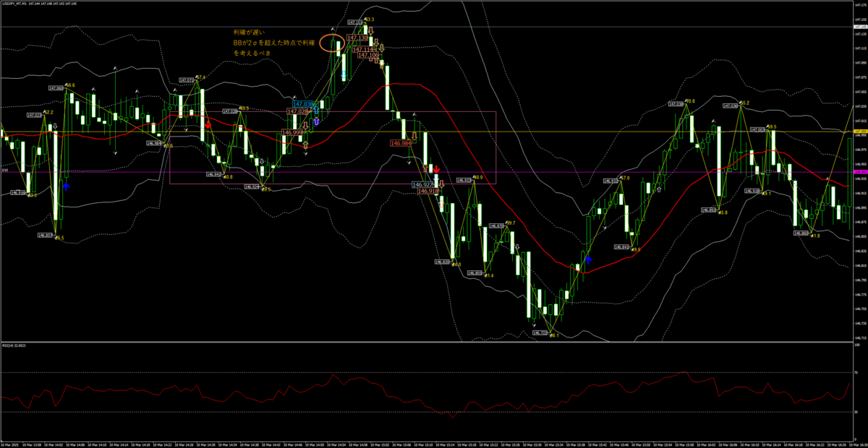The width and height of the screenshot is (868, 448).
Task: Select the 147.073 swing high label
Action: (186, 79)
